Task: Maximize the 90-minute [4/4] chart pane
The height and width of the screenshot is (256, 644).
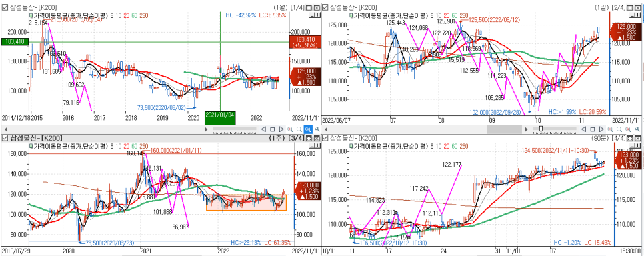Action: [629, 139]
